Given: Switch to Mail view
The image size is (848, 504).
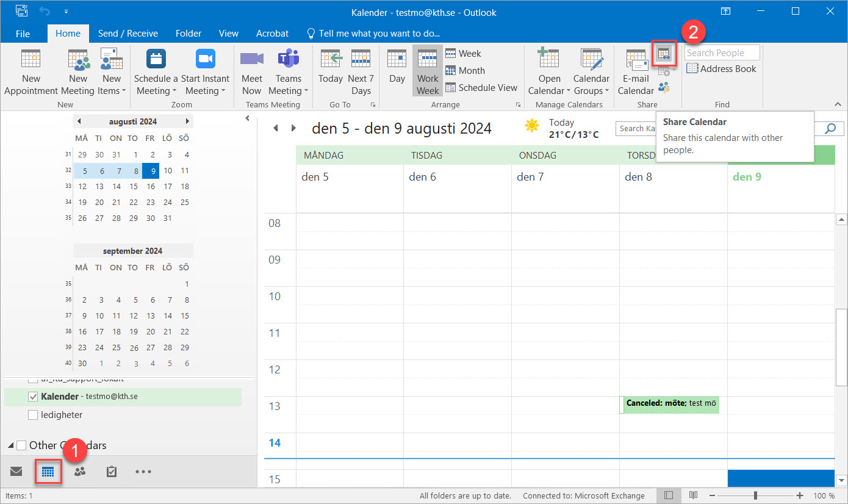Looking at the screenshot, I should coord(16,471).
